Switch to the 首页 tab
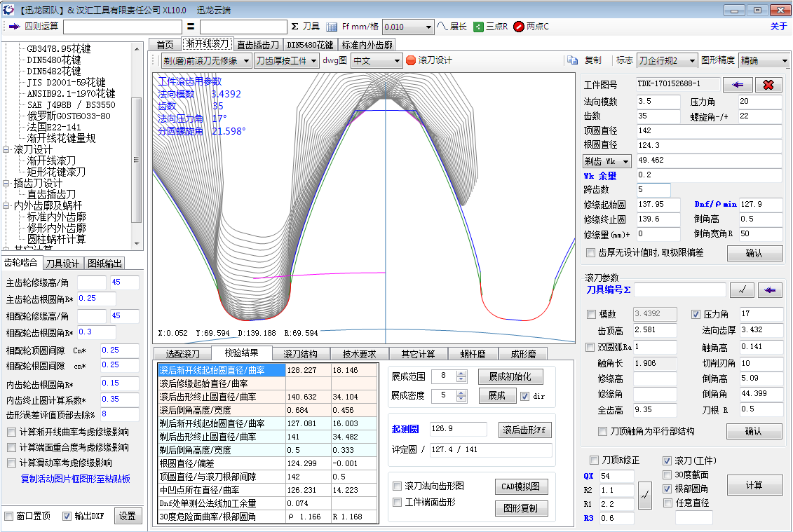This screenshot has height=532, width=793. [165, 45]
